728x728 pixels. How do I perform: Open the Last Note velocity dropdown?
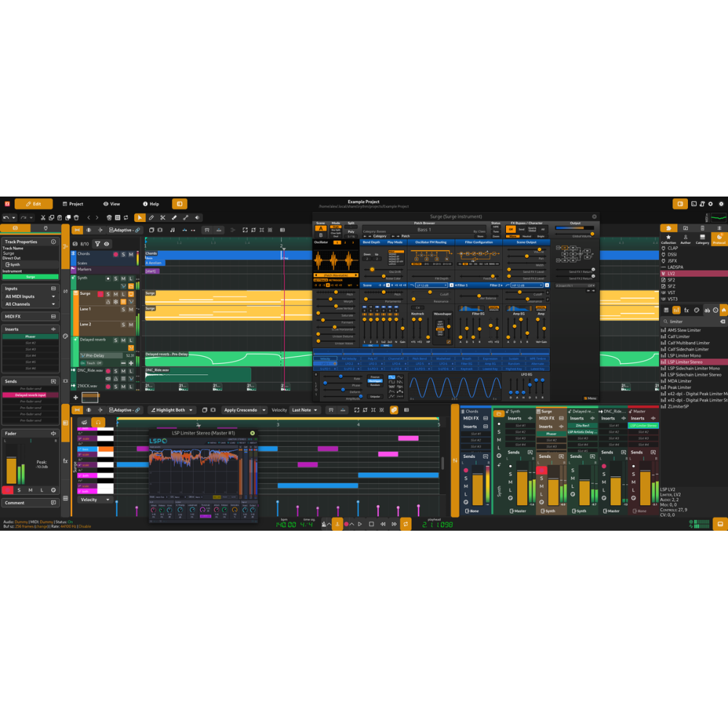click(x=303, y=410)
